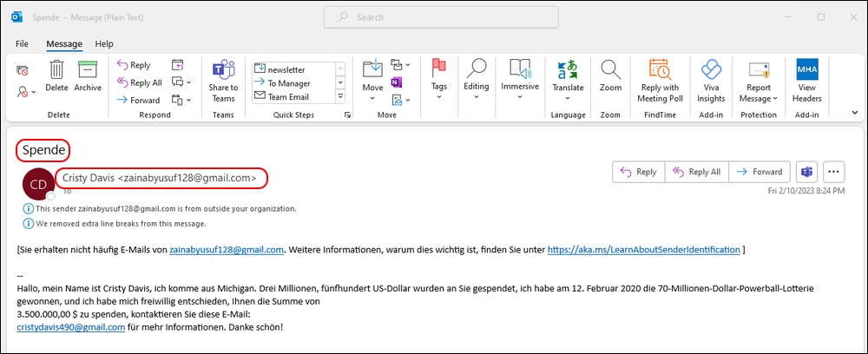The height and width of the screenshot is (354, 868).
Task: Open the LearnAboutSenderIdentification link
Action: coord(644,250)
